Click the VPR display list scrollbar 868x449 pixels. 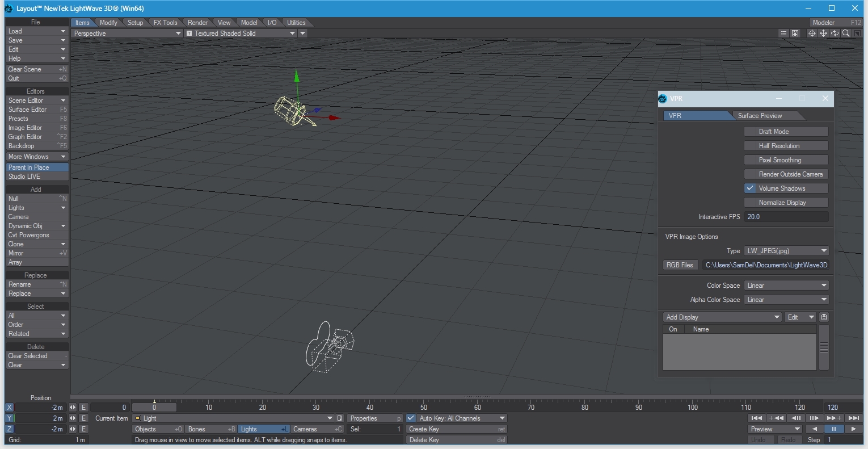pos(824,347)
